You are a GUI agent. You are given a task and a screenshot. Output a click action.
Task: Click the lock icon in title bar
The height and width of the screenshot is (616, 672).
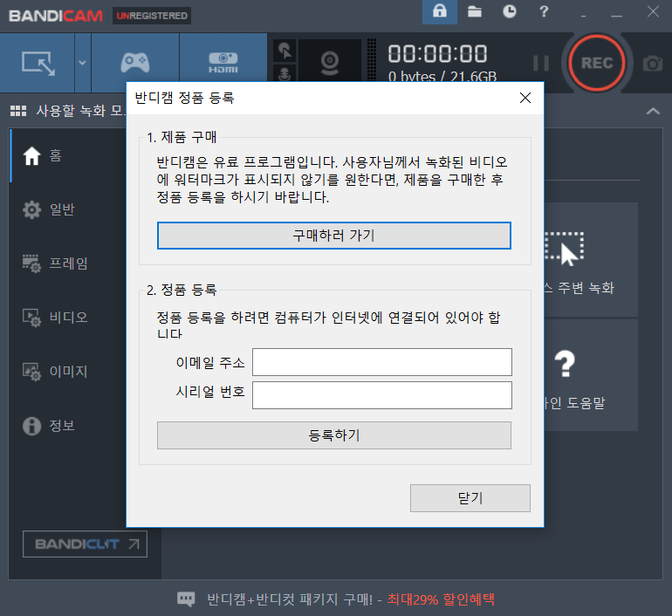point(440,11)
